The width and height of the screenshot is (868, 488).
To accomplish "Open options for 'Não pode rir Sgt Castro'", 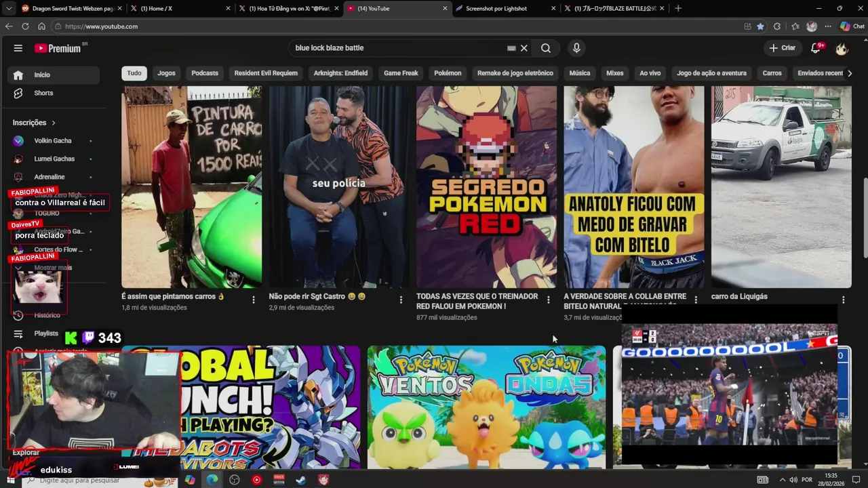I will 401,300.
